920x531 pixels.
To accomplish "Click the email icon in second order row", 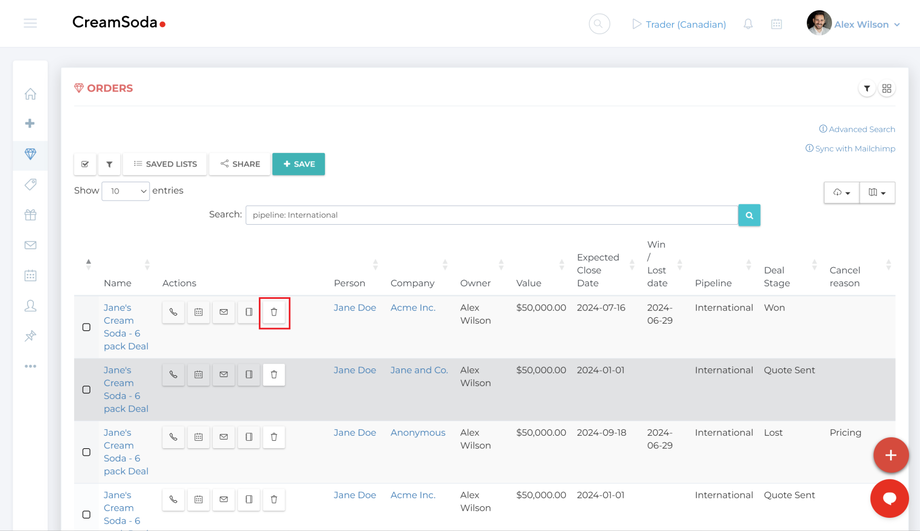I will (x=223, y=375).
